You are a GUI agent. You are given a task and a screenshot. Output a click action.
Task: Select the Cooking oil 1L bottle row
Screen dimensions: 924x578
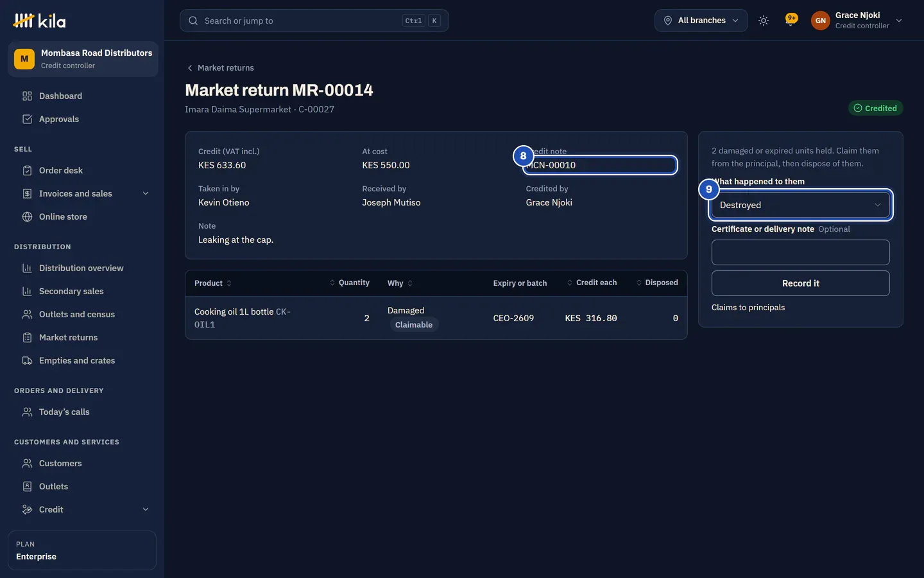point(436,318)
